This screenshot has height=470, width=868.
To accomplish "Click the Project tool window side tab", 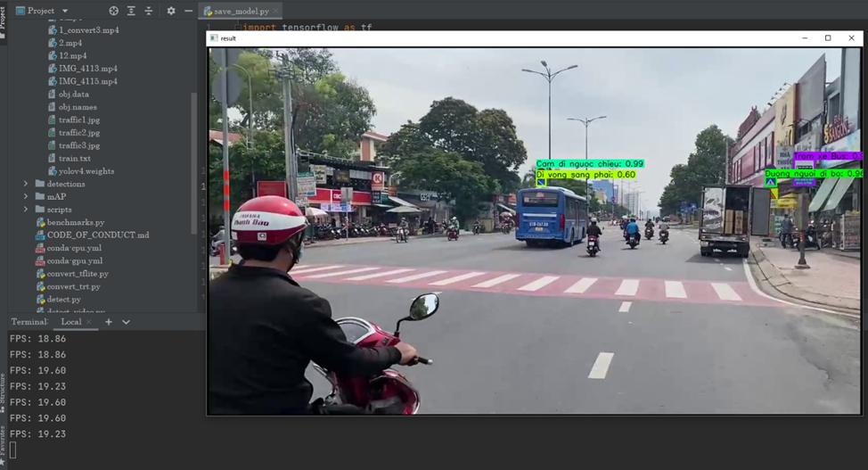I will point(2,20).
